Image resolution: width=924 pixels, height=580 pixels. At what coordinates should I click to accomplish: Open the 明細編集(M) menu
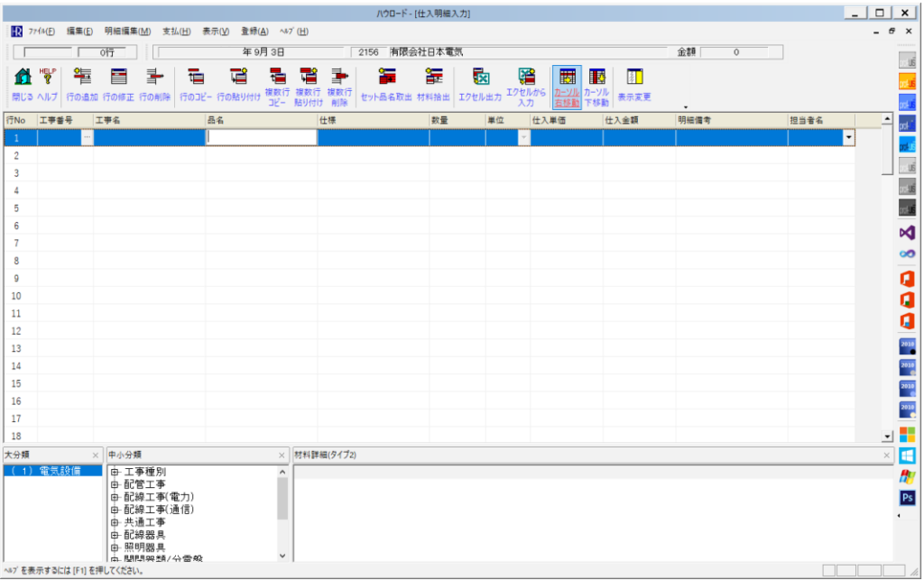click(127, 32)
